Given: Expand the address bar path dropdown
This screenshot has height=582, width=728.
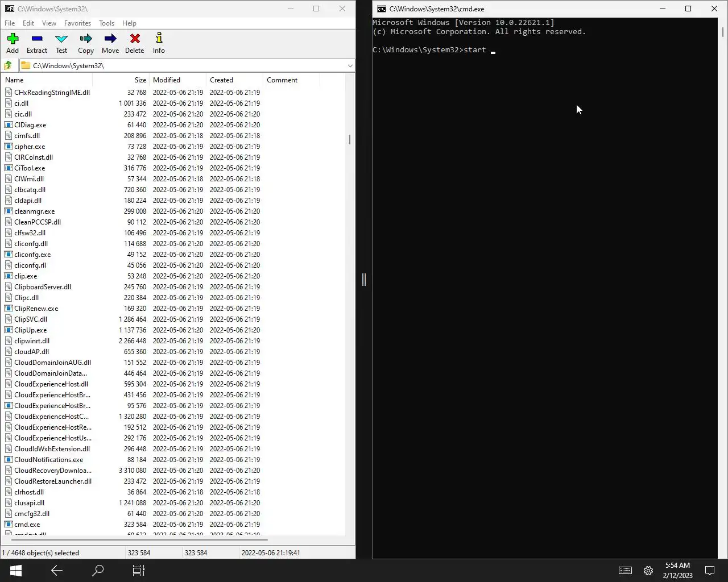Looking at the screenshot, I should click(350, 65).
